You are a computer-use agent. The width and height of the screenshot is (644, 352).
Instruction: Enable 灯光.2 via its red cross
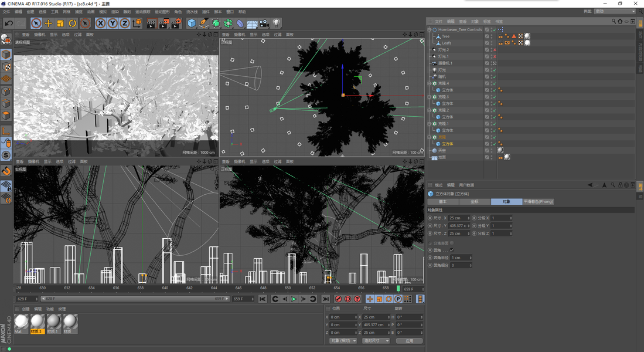tap(495, 50)
